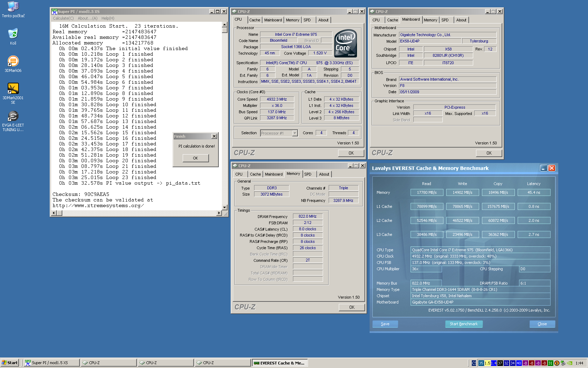This screenshot has width=588, height=368.
Task: Click OK in the PI calculation Finish dialog
Action: 196,158
